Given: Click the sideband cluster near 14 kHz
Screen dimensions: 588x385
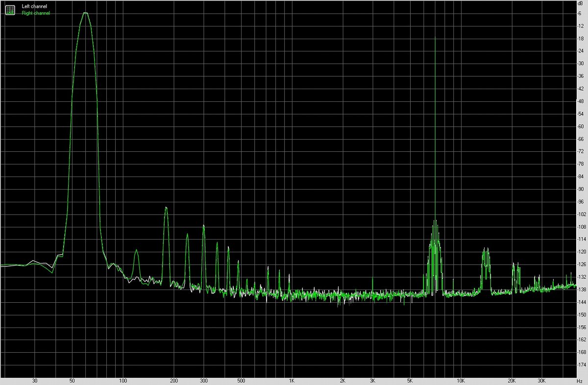Looking at the screenshot, I should coord(486,250).
